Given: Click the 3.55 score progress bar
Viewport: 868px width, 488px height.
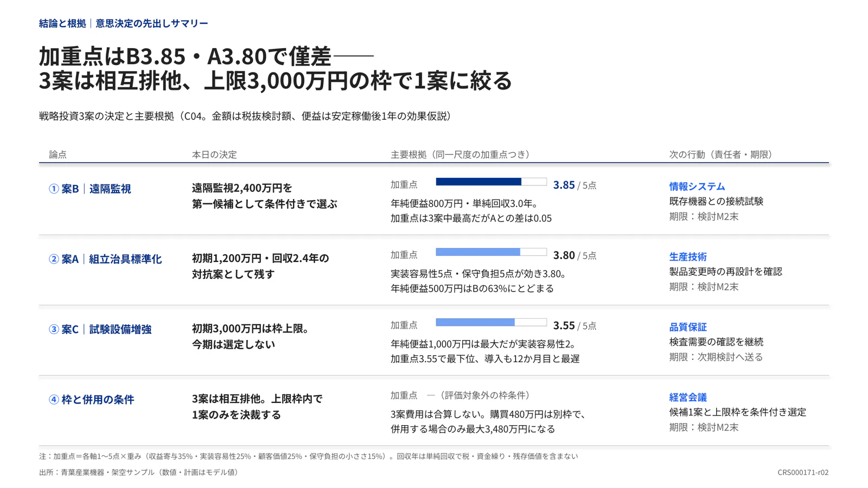Looking at the screenshot, I should (491, 322).
